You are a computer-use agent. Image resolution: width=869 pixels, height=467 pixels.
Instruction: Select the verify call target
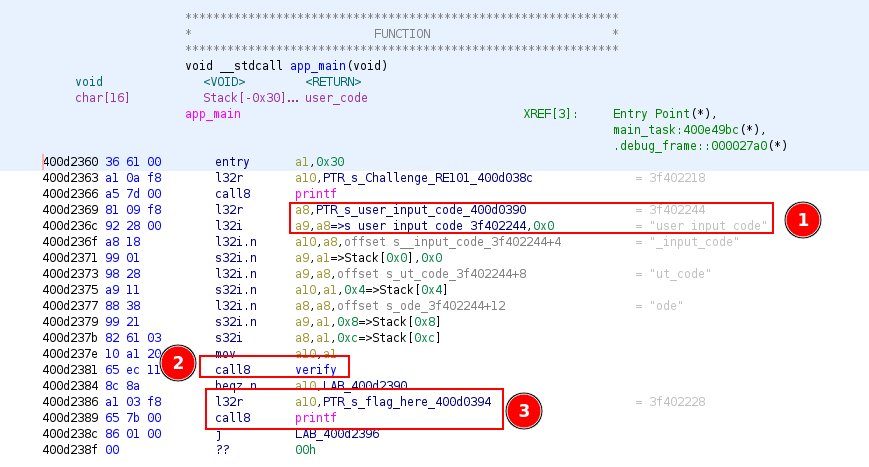pyautogui.click(x=315, y=369)
